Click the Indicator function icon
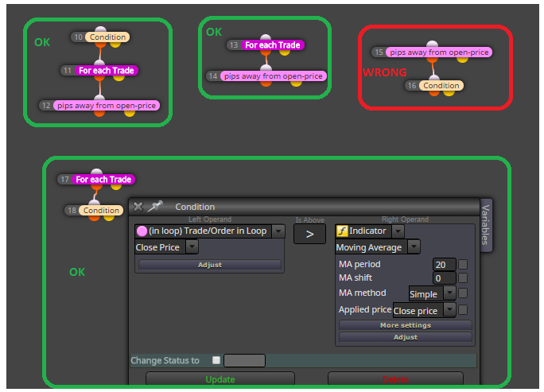 (x=342, y=231)
